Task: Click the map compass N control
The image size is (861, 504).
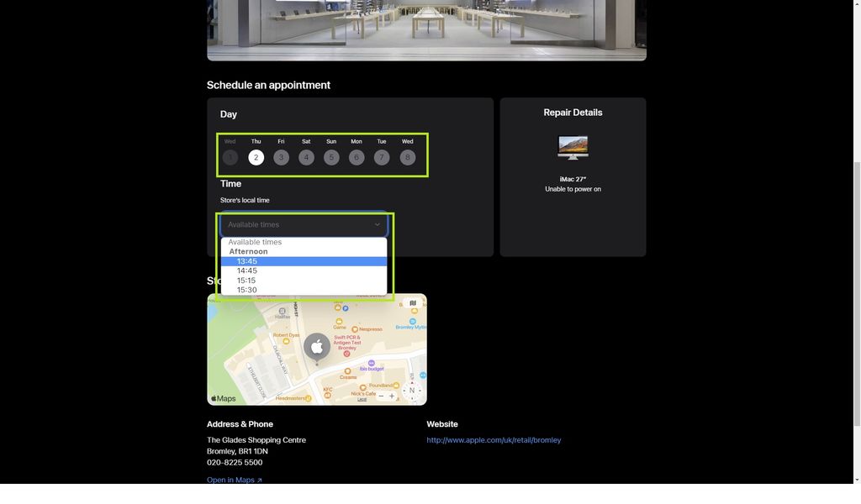Action: point(412,391)
